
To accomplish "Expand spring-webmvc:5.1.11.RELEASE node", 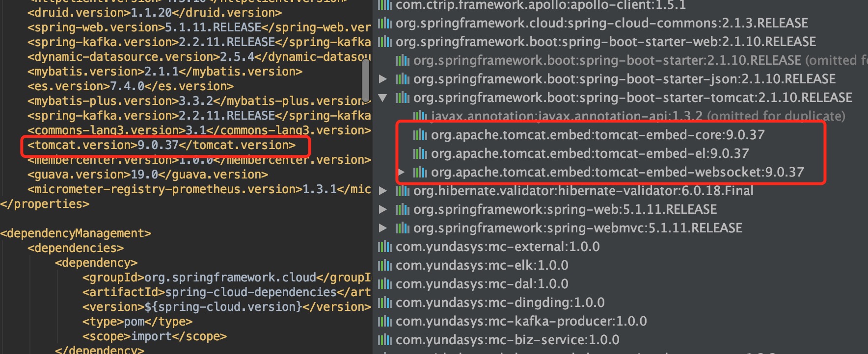I will (x=383, y=228).
